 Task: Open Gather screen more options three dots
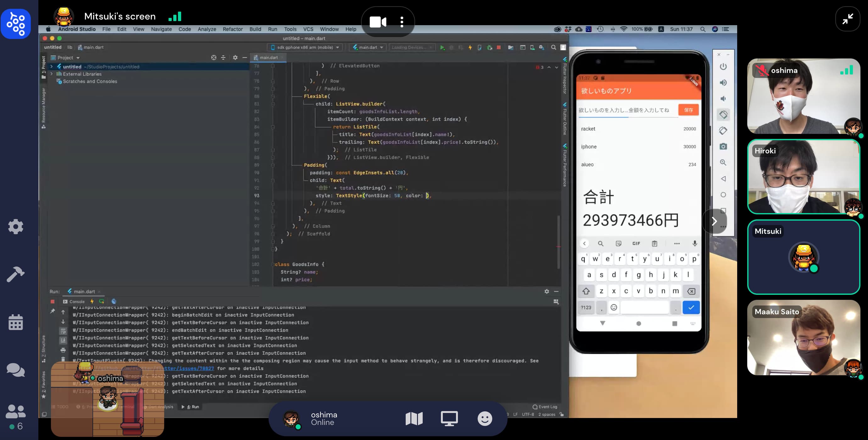(402, 22)
